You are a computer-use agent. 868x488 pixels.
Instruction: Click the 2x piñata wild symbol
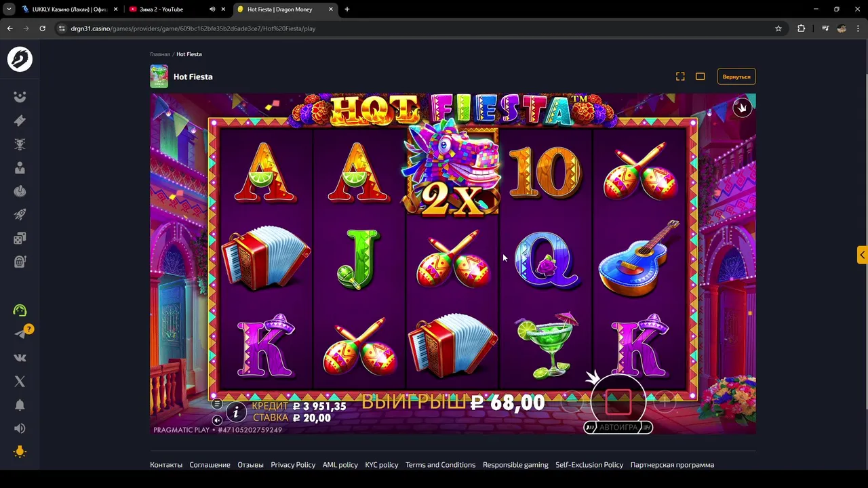(x=452, y=169)
